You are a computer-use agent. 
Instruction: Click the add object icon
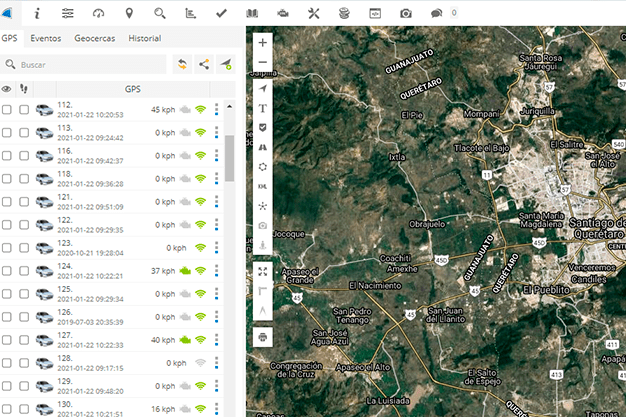[x=226, y=64]
